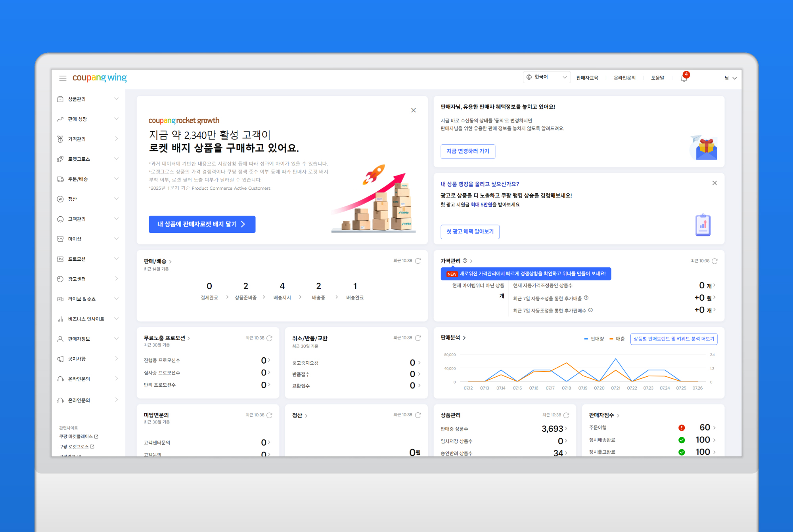Expand the 로켓그로스 sidebar menu

click(116, 159)
